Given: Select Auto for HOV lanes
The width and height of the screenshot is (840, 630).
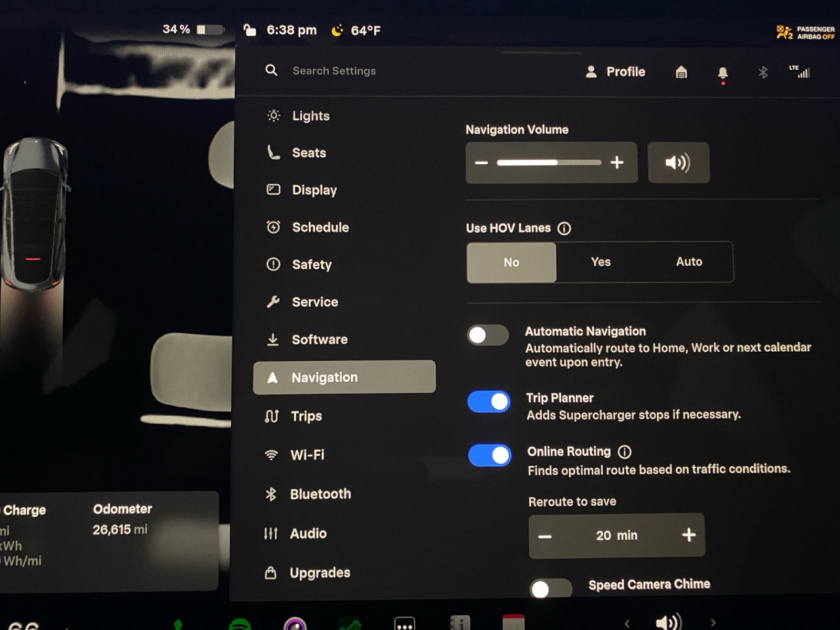Looking at the screenshot, I should [689, 261].
